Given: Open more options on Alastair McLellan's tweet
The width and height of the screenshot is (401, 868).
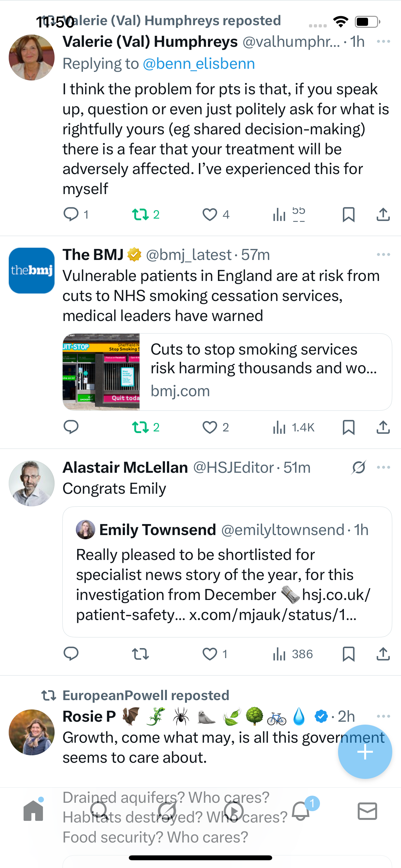Looking at the screenshot, I should pyautogui.click(x=383, y=467).
